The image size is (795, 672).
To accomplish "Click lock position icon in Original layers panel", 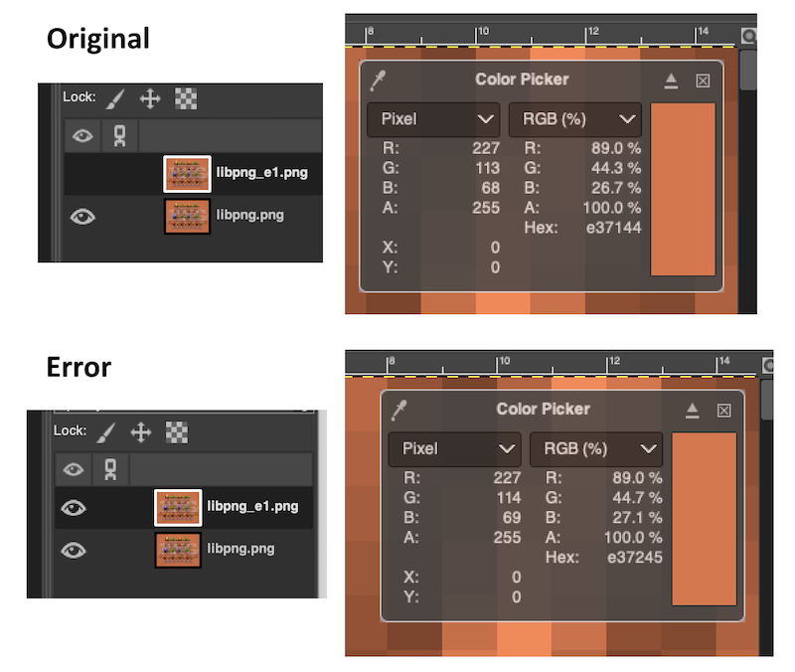I will 150,98.
